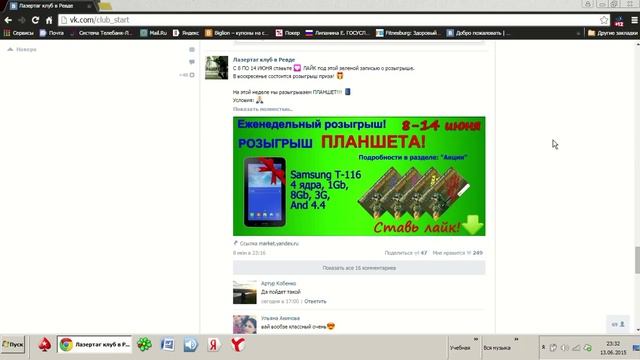This screenshot has height=360, width=640.
Task: Open the Яндекс bookmark
Action: pos(186,33)
